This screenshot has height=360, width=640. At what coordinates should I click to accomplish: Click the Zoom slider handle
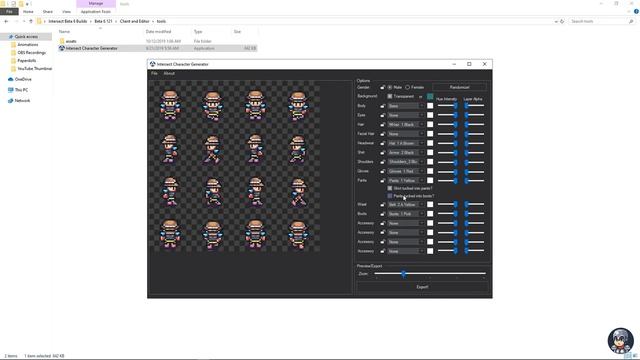[403, 274]
